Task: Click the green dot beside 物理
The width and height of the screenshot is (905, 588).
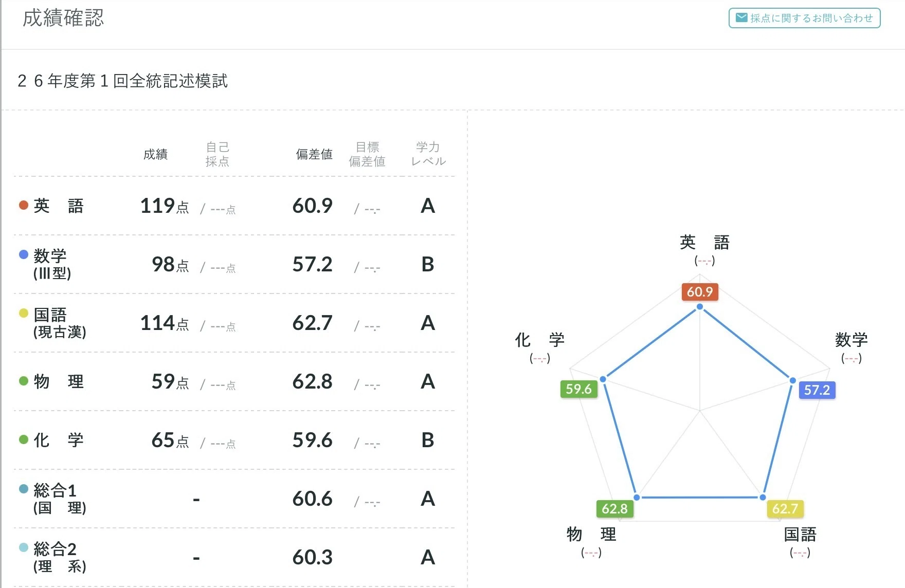Action: pos(23,381)
